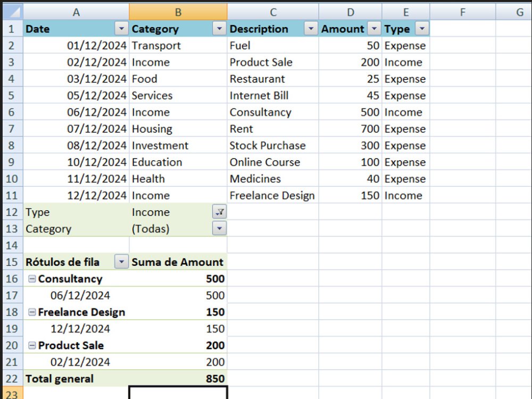Open the Type header filter dropdown in row 1
Image resolution: width=532 pixels, height=399 pixels.
tap(422, 29)
